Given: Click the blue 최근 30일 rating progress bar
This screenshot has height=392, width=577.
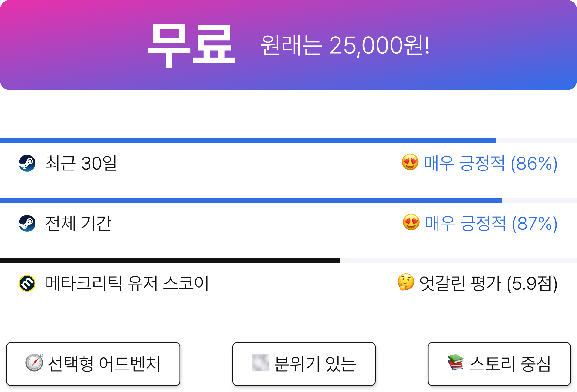Looking at the screenshot, I should click(288, 140).
